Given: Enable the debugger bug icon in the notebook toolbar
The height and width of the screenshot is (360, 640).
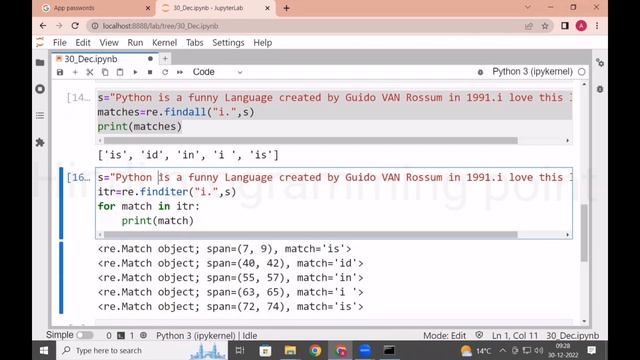Looking at the screenshot, I should [480, 72].
